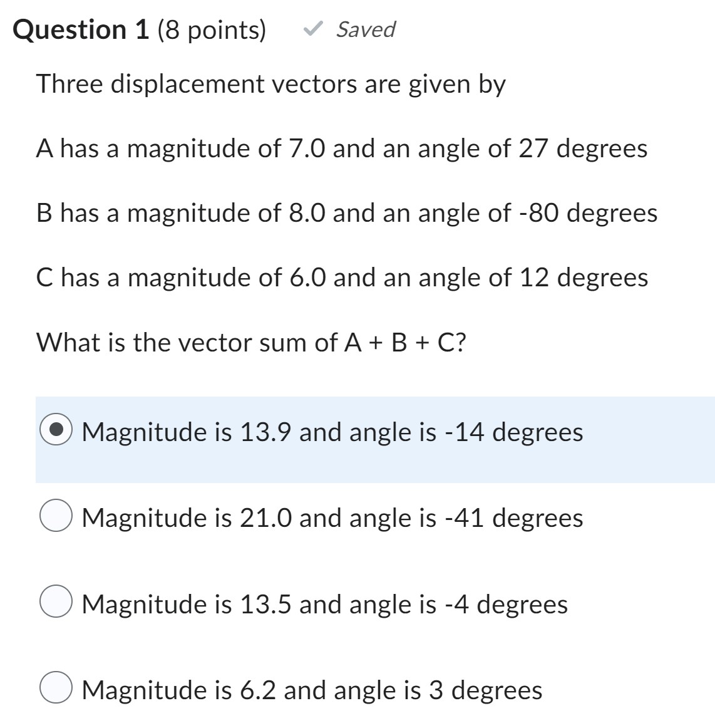The width and height of the screenshot is (715, 728).
Task: Click the vector sum question line
Action: (x=250, y=342)
